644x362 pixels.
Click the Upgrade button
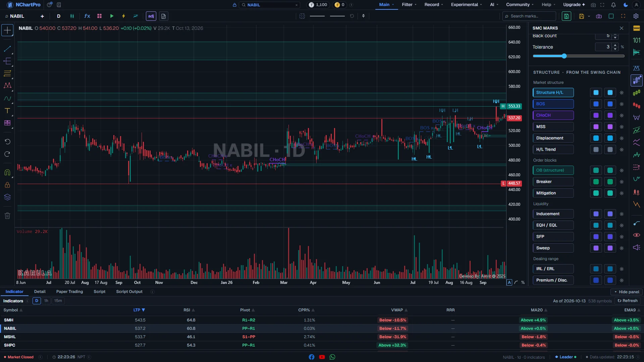[574, 5]
